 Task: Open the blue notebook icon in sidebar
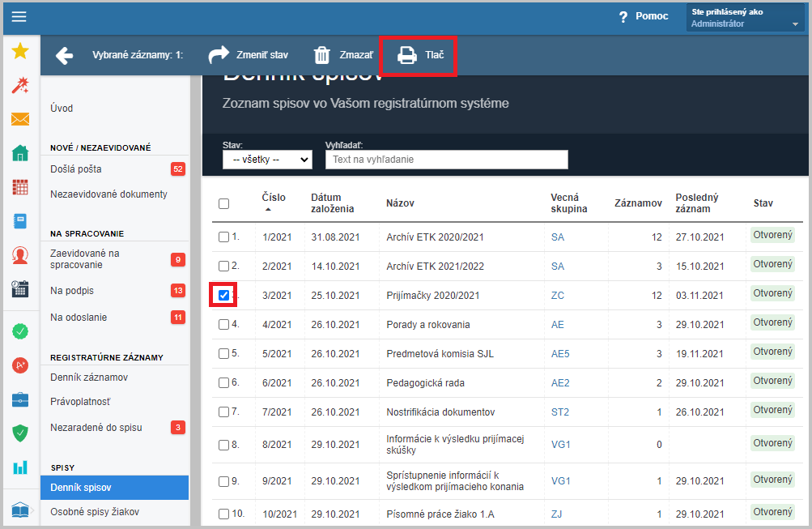pyautogui.click(x=20, y=221)
